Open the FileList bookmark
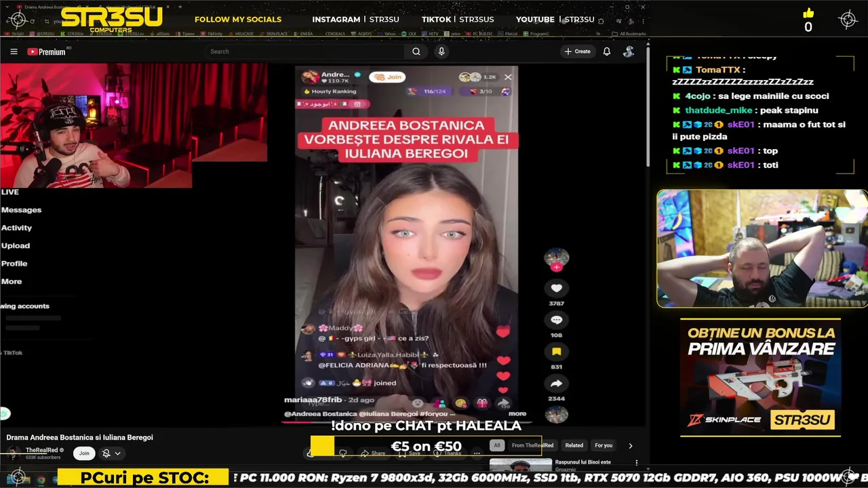868x488 pixels. click(508, 33)
